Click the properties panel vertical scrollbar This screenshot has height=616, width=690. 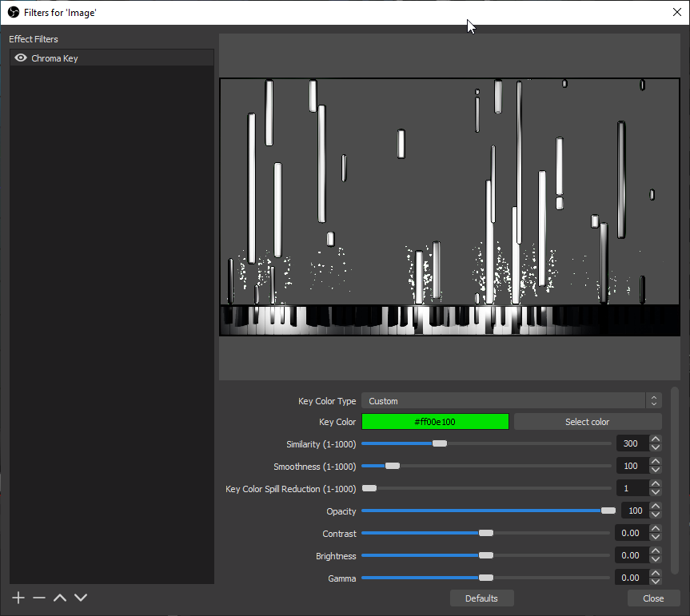pyautogui.click(x=675, y=480)
